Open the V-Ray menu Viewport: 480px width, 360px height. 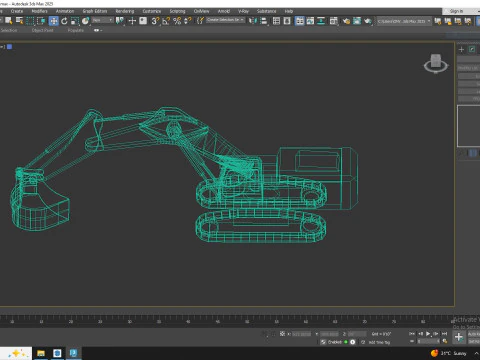243,11
